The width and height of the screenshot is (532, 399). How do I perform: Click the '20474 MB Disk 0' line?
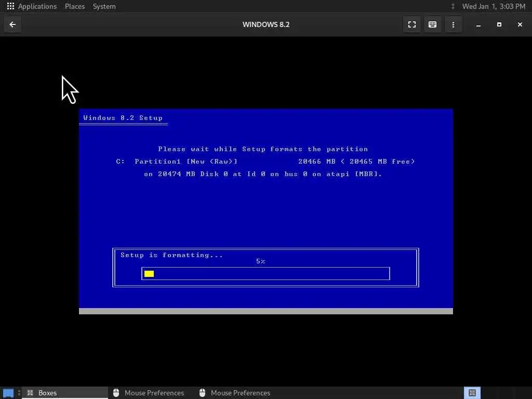click(x=263, y=174)
